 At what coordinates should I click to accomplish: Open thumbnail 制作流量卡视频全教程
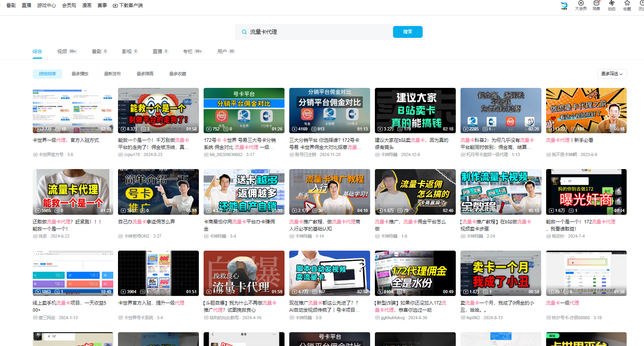(x=501, y=192)
